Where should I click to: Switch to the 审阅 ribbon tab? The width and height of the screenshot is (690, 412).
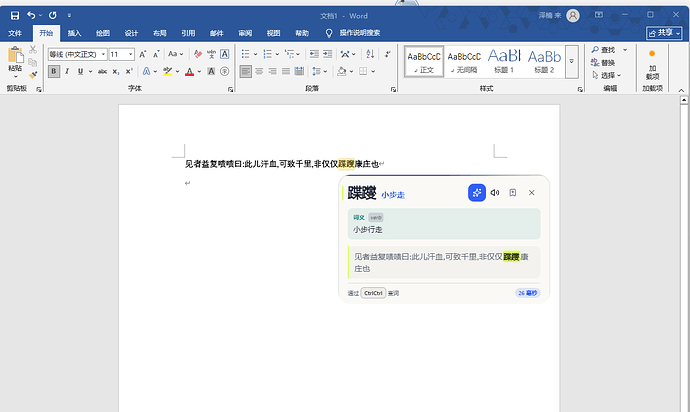point(245,33)
